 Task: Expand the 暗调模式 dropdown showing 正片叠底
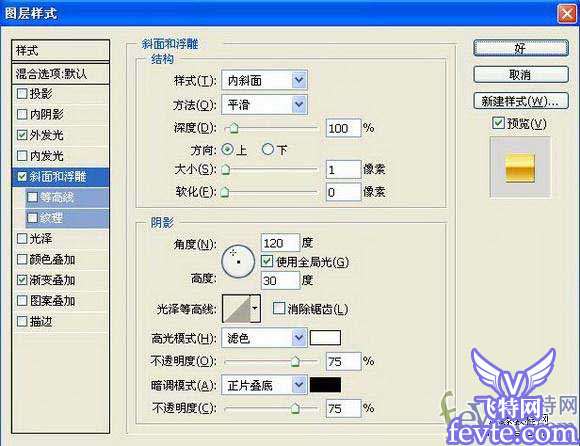[264, 385]
